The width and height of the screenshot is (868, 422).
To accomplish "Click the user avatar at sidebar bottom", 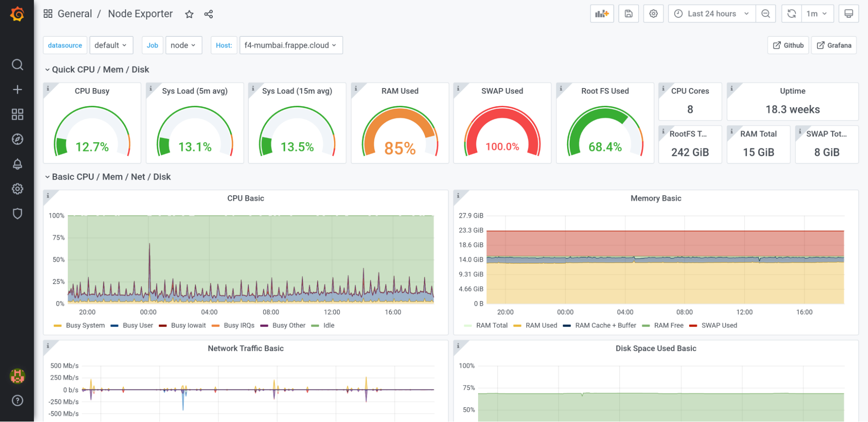I will tap(17, 376).
